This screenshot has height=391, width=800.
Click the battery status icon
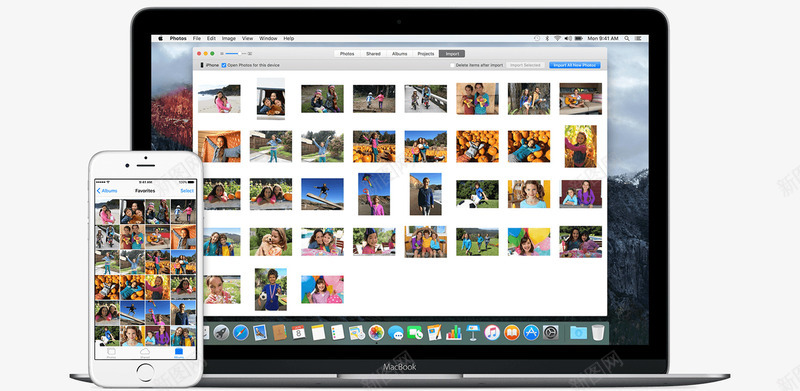pyautogui.click(x=579, y=38)
